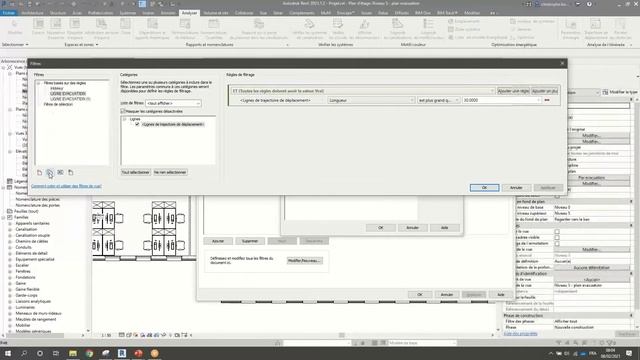The height and width of the screenshot is (360, 640).
Task: Select Mobilier family in project browser
Action: [23, 325]
